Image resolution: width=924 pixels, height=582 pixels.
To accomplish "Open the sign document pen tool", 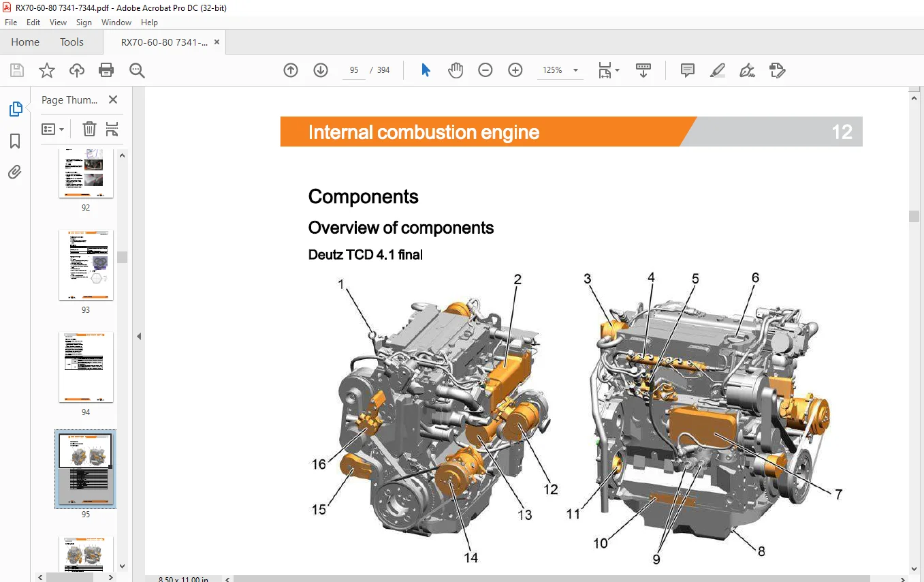I will click(747, 70).
